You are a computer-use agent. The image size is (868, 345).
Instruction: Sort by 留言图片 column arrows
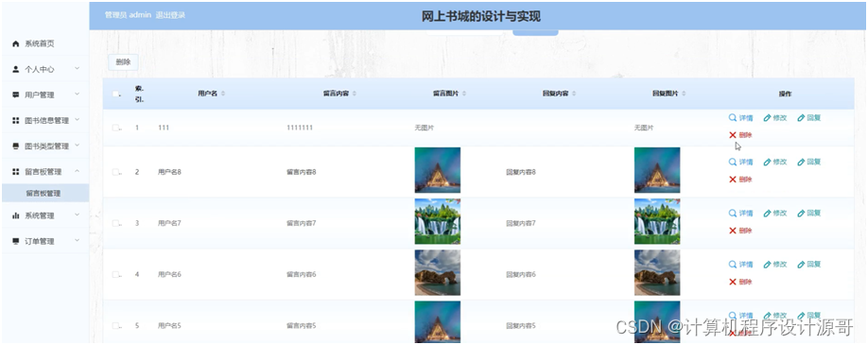[464, 94]
